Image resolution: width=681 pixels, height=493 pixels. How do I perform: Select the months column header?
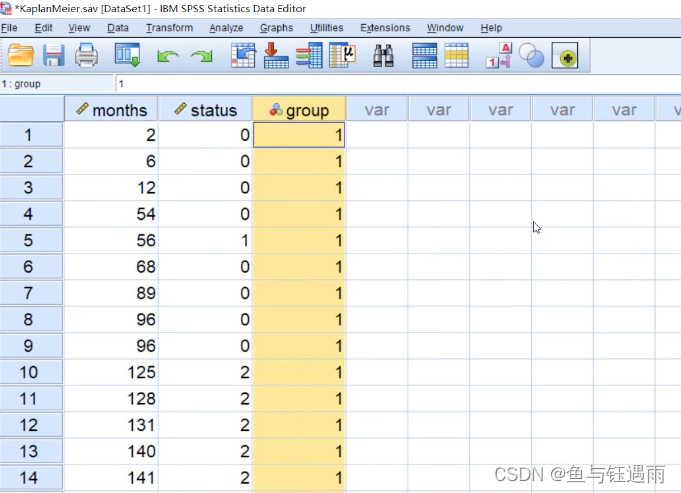112,110
